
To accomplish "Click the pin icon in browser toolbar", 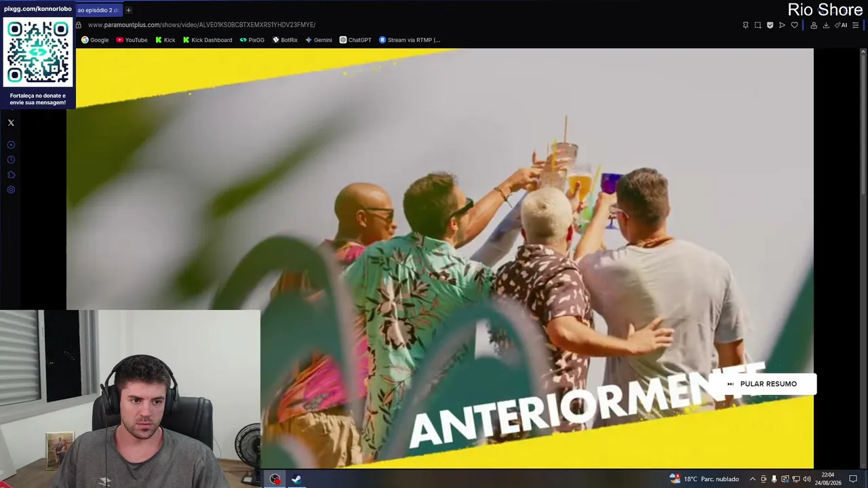I will (745, 25).
